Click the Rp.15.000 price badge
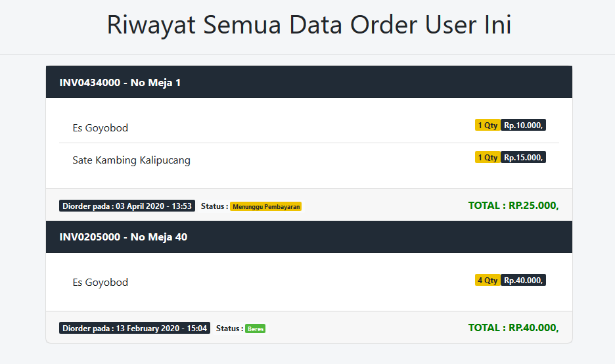 pyautogui.click(x=523, y=157)
